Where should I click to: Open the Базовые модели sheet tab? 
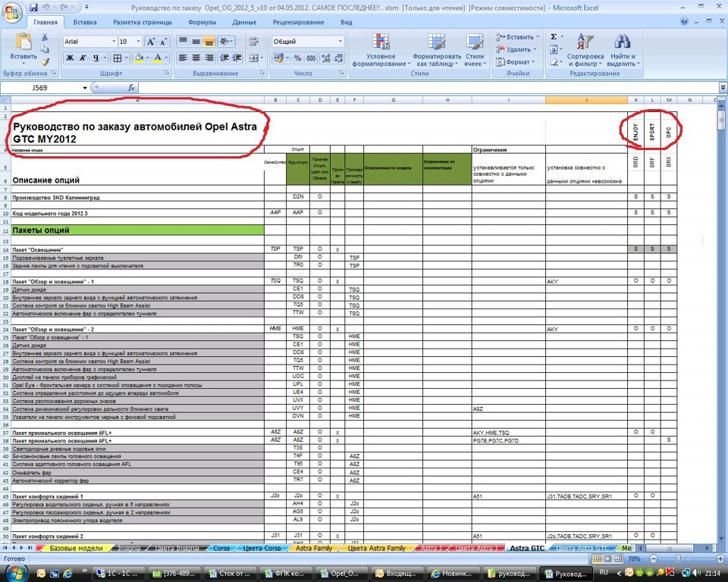click(x=76, y=548)
